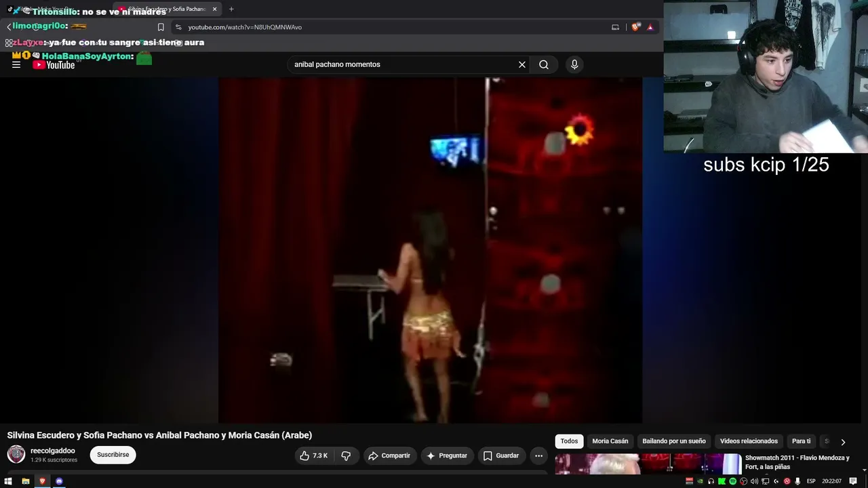Click the video player to pause playback
The width and height of the screenshot is (868, 488).
point(430,250)
